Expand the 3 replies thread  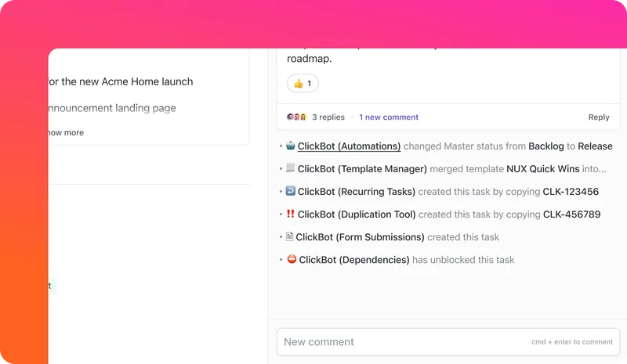pyautogui.click(x=328, y=117)
